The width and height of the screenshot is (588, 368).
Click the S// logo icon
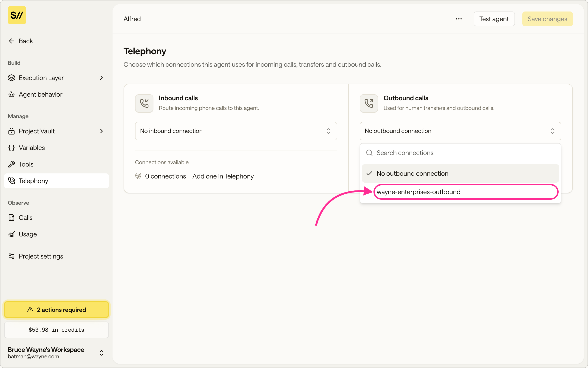17,15
